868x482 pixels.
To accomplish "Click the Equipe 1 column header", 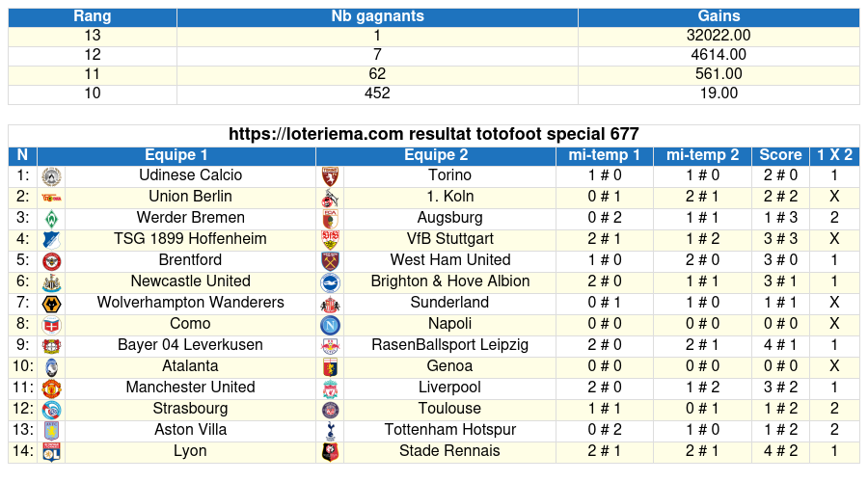I will point(176,155).
